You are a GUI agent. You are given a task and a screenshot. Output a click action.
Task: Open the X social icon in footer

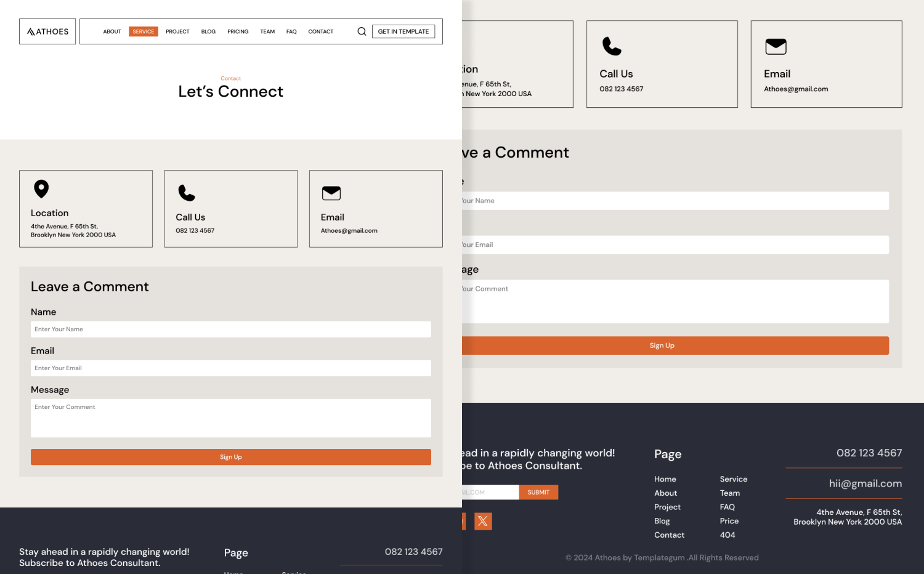(x=483, y=521)
